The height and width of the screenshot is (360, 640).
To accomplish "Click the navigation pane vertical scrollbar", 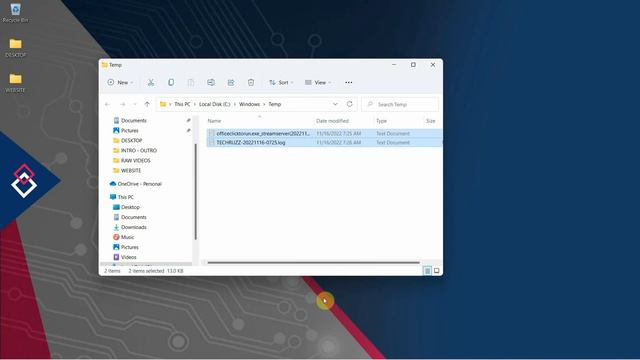I will pyautogui.click(x=196, y=191).
